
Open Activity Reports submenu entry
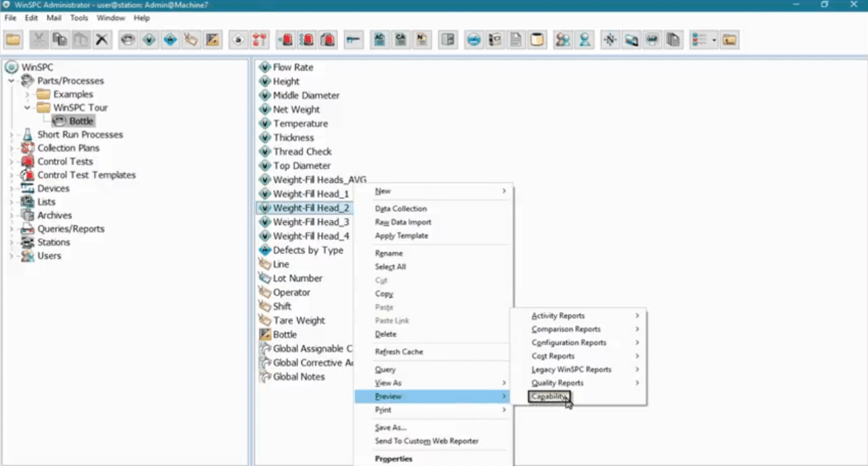point(558,315)
